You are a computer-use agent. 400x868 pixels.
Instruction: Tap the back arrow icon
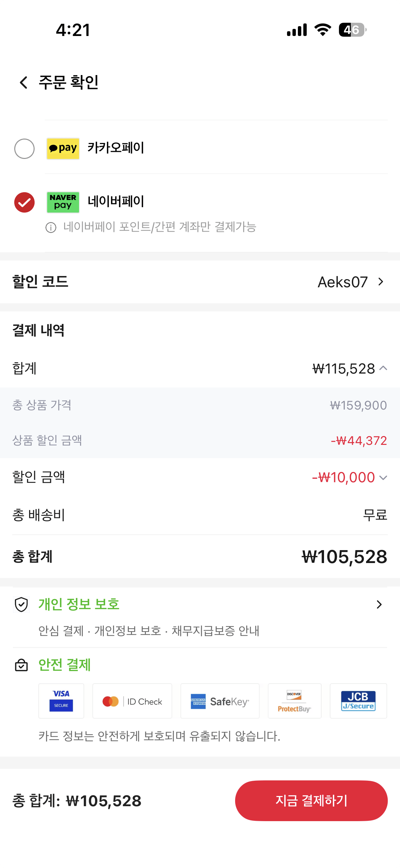tap(23, 83)
